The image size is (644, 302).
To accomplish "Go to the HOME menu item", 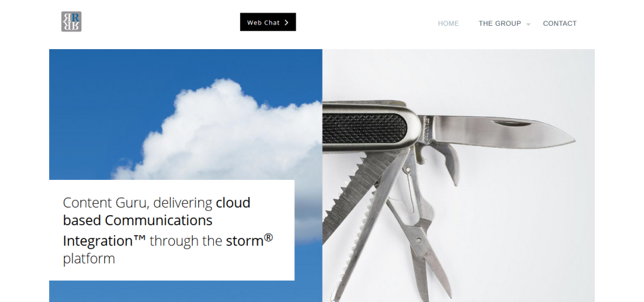I will (x=448, y=23).
